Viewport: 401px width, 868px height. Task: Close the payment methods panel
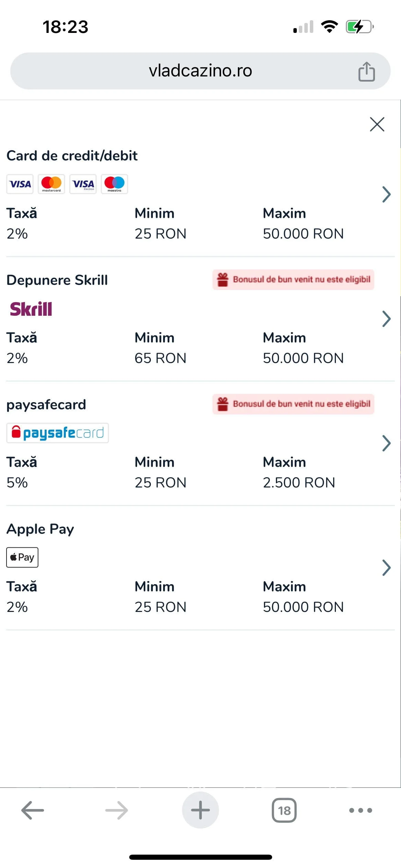(377, 124)
